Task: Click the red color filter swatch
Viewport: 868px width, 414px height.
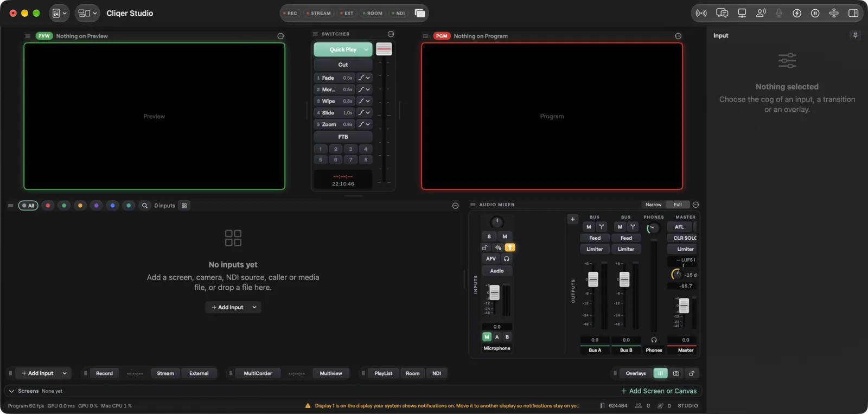Action: point(48,206)
